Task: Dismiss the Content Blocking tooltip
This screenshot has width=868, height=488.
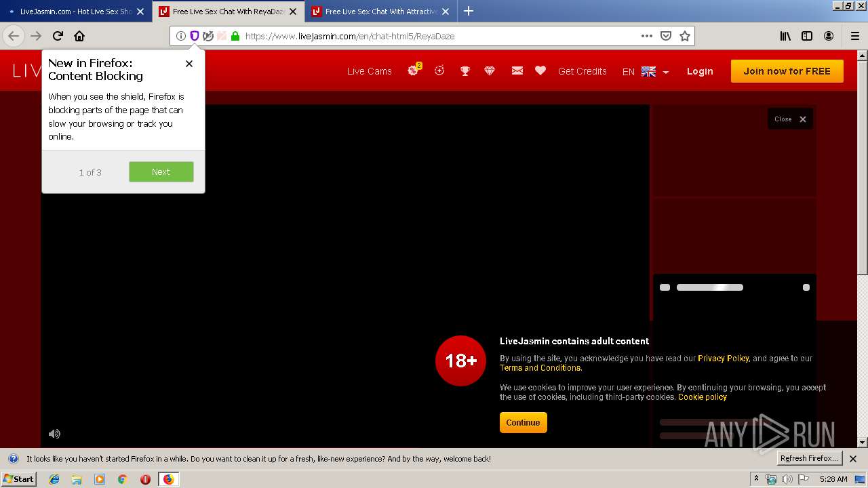Action: pyautogui.click(x=189, y=63)
